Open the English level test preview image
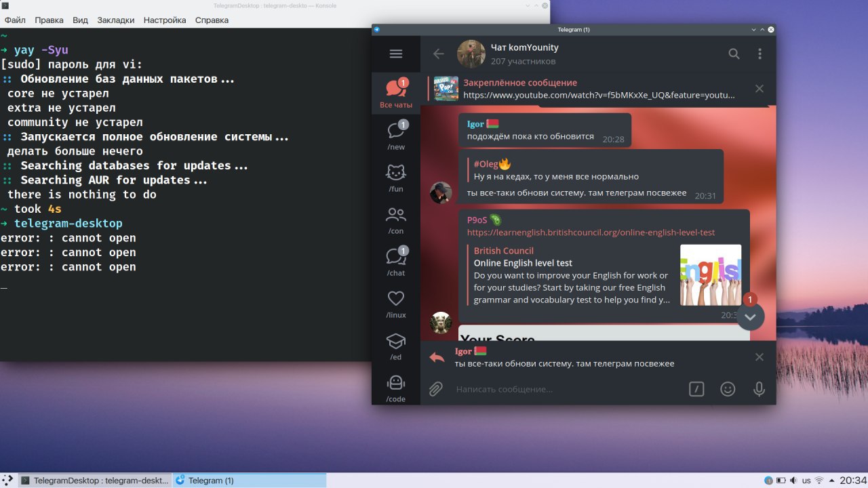 pyautogui.click(x=711, y=274)
